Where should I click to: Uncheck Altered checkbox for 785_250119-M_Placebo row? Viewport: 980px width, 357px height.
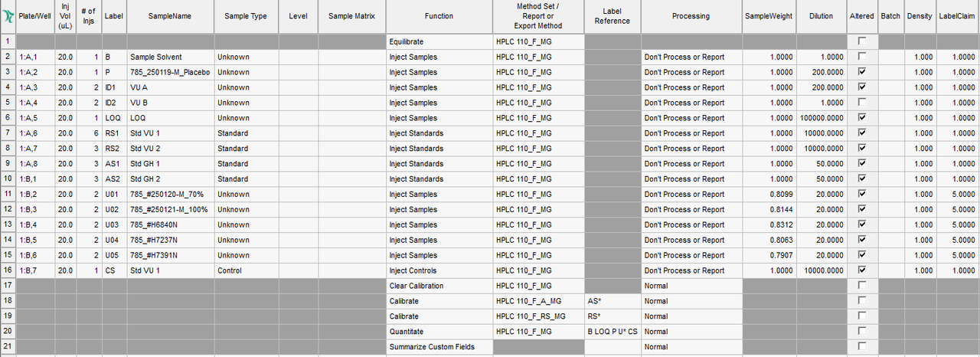click(x=863, y=72)
